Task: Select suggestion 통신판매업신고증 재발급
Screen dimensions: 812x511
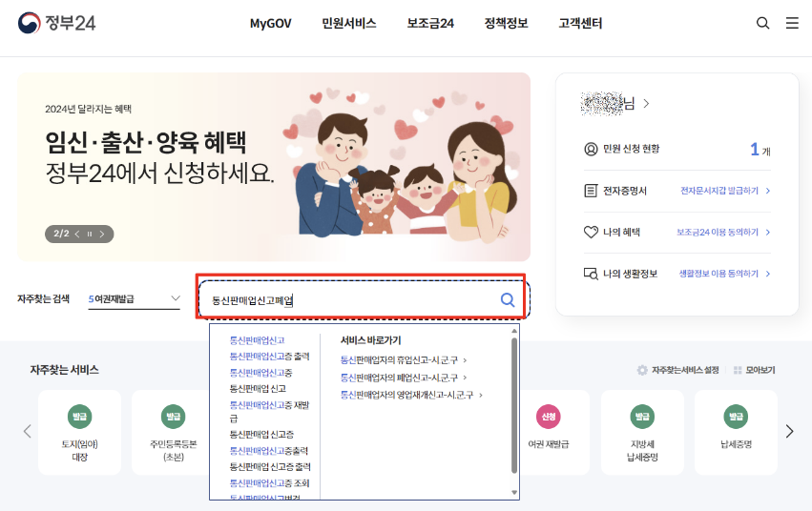Action: point(269,411)
